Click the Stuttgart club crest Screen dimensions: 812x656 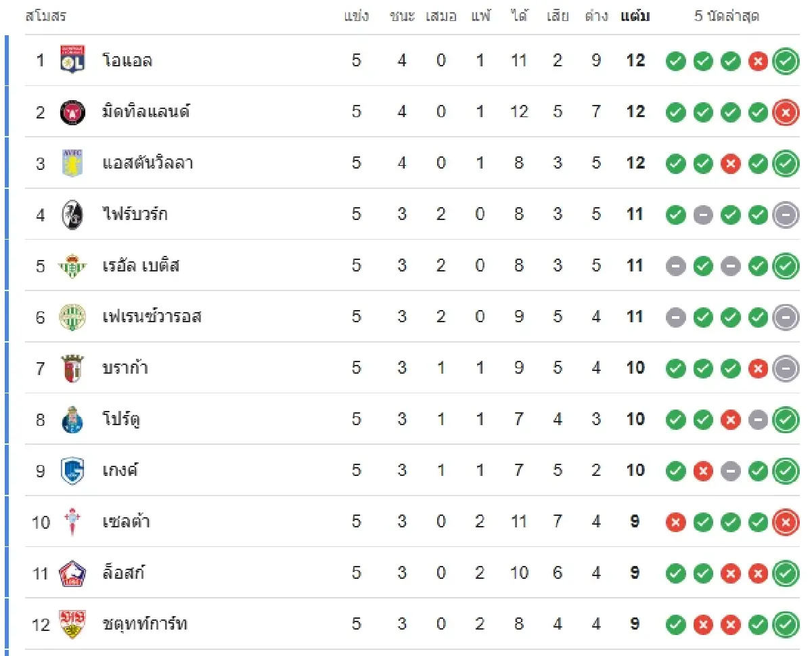(72, 624)
